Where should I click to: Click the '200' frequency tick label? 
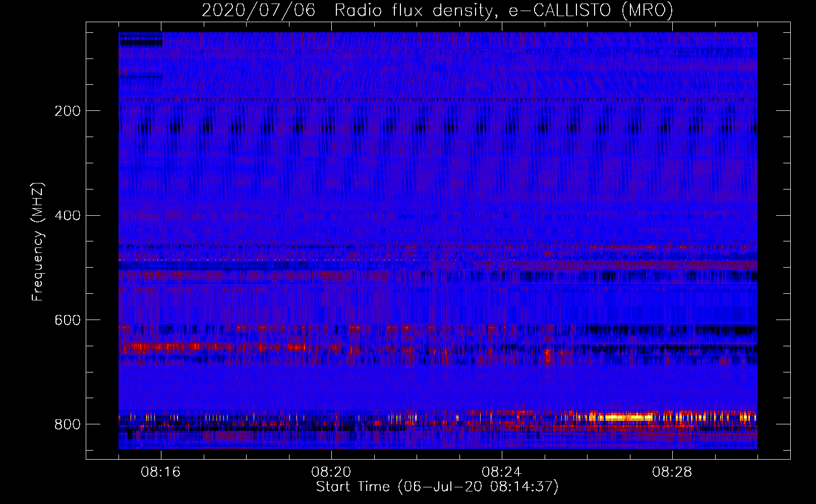(67, 111)
